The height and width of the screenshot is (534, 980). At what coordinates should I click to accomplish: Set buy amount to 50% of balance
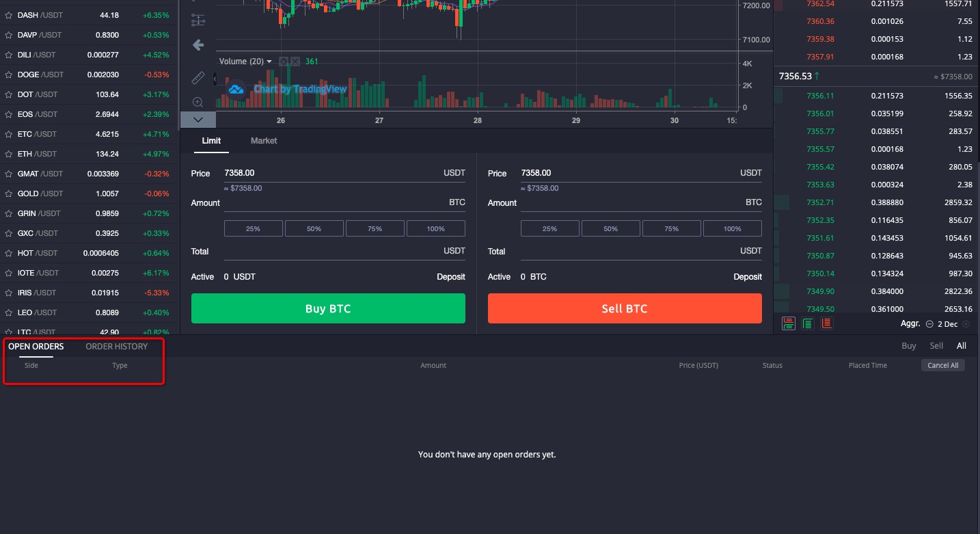pos(314,228)
